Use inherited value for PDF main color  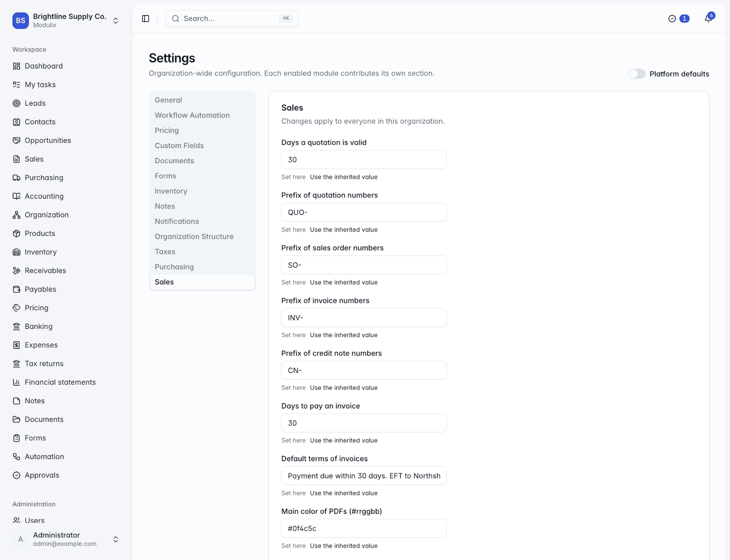point(344,546)
